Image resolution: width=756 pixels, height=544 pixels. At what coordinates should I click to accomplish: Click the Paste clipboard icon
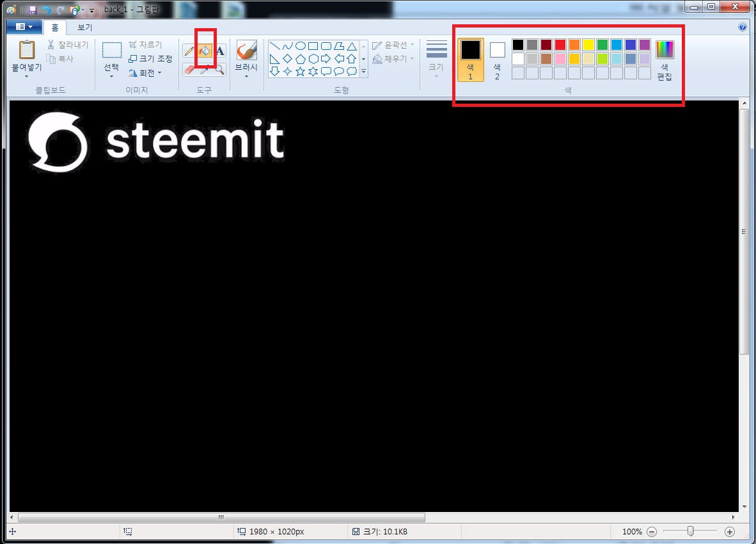[x=27, y=50]
